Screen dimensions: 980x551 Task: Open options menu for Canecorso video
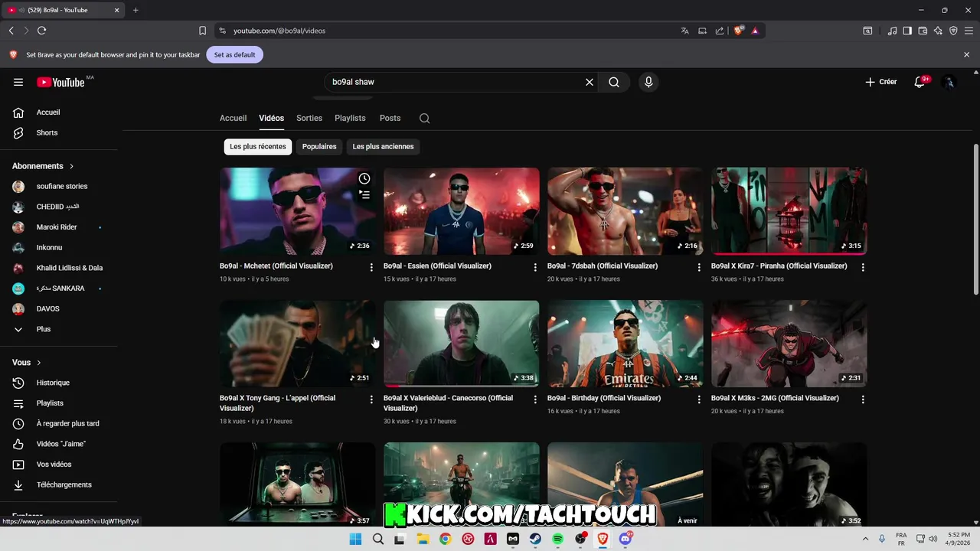535,399
